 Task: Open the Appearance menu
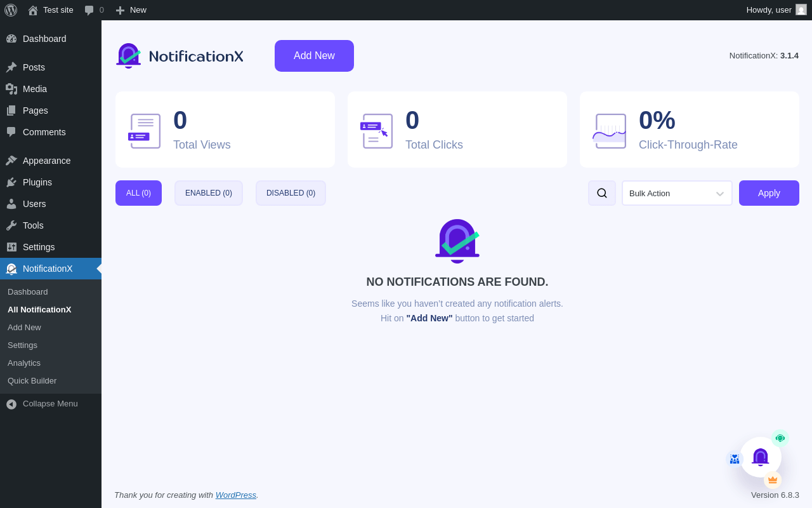click(x=51, y=161)
